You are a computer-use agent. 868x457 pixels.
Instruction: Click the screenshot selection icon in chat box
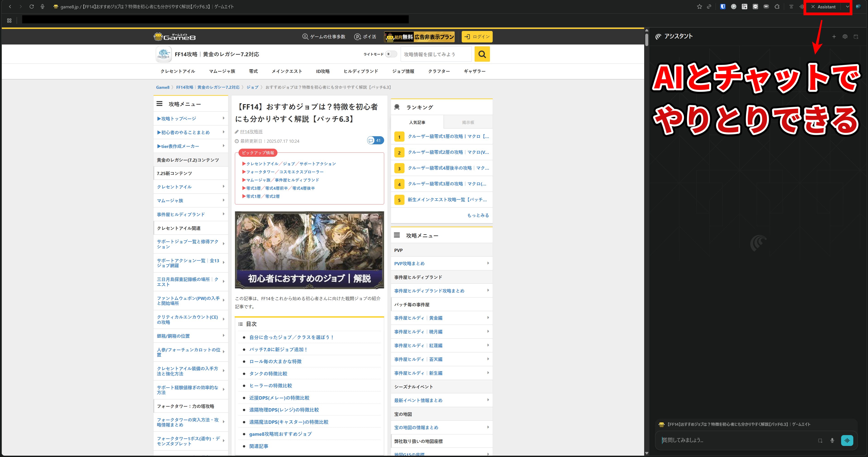point(820,440)
